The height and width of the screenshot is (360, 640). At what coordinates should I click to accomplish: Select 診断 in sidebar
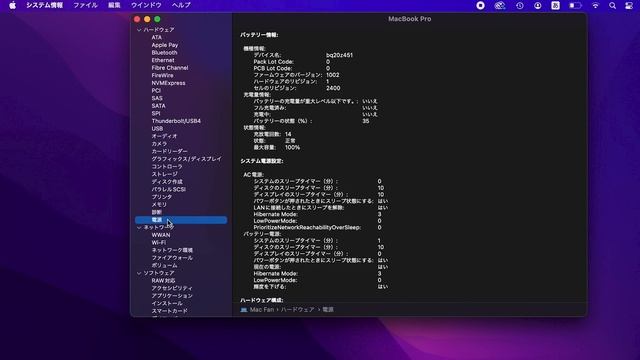[x=157, y=212]
